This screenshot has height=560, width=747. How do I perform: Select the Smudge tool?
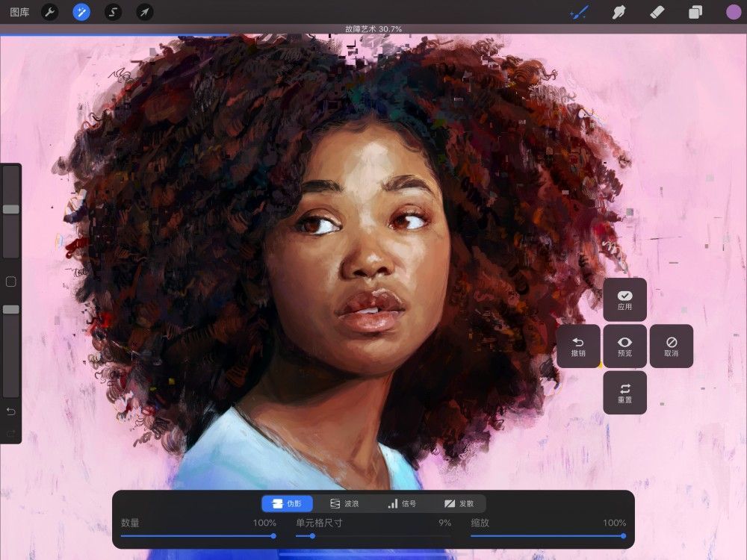coord(619,12)
